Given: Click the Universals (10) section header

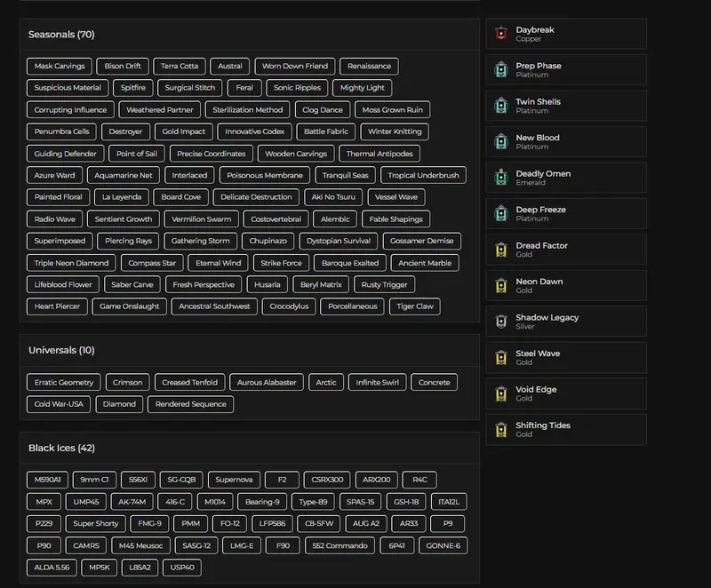Looking at the screenshot, I should click(61, 350).
